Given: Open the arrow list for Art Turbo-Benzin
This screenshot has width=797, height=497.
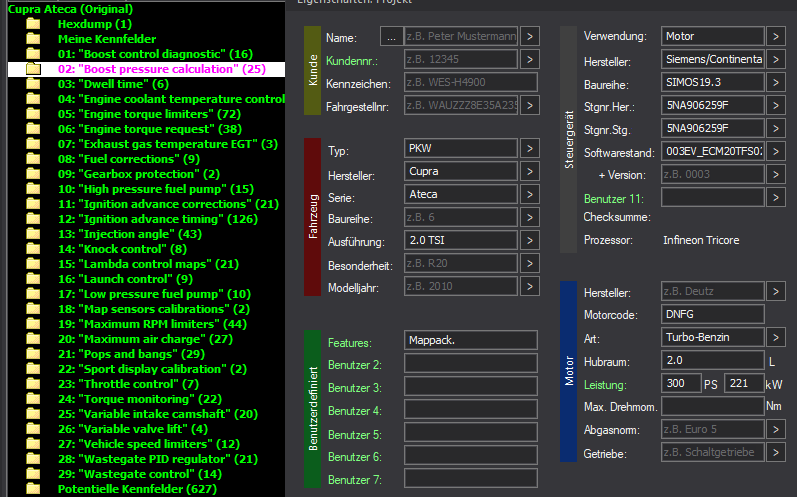Looking at the screenshot, I should [776, 337].
